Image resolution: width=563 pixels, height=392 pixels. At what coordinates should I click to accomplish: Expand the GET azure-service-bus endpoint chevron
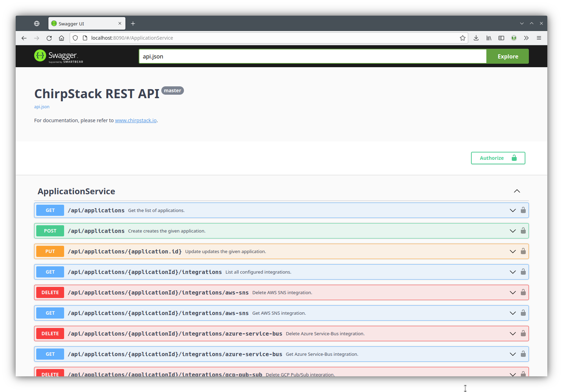coord(512,354)
